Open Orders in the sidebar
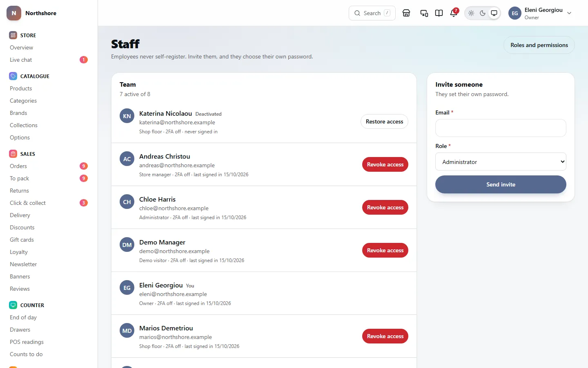The image size is (588, 368). [18, 166]
